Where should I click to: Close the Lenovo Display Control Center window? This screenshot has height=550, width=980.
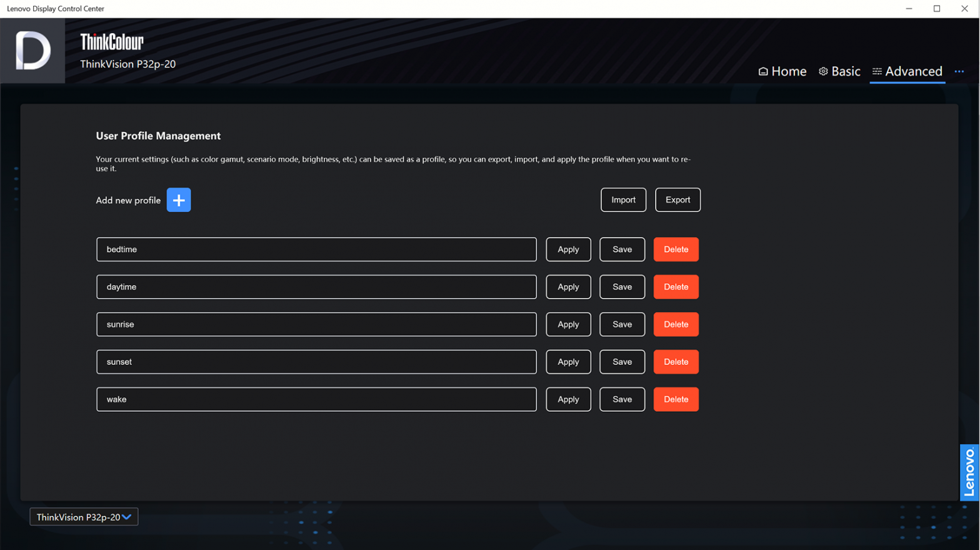click(x=964, y=9)
